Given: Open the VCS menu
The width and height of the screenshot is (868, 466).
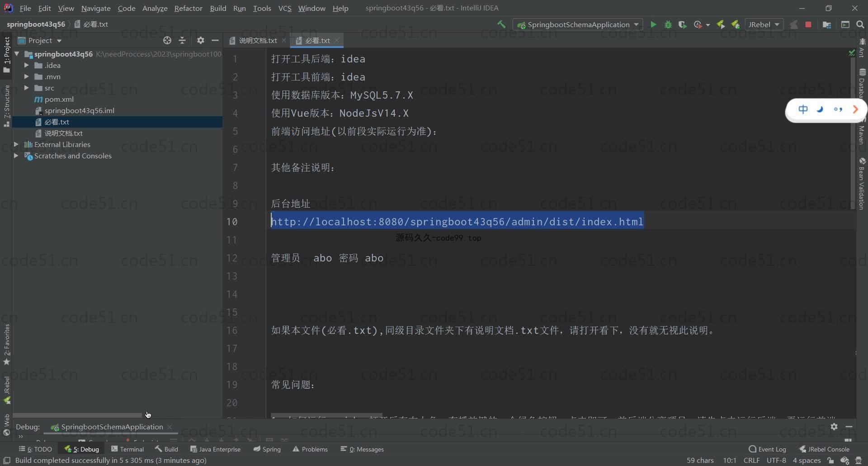Looking at the screenshot, I should point(285,8).
